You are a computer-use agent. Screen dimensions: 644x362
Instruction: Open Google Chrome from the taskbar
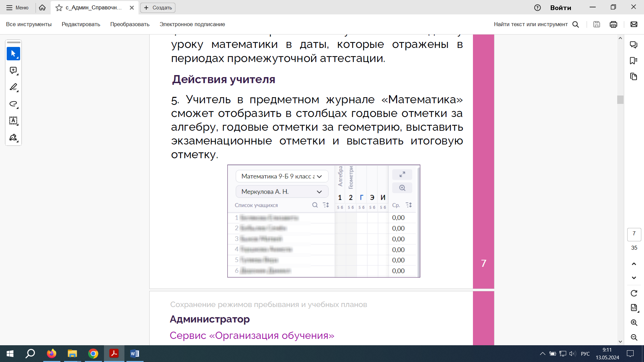tap(93, 354)
